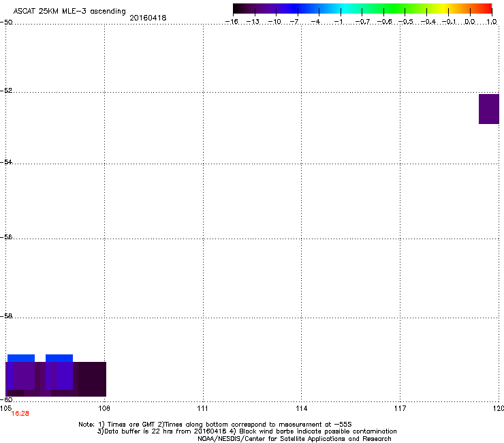This screenshot has width=504, height=443.
Task: Click the right bright blue data cell
Action: [x=59, y=358]
